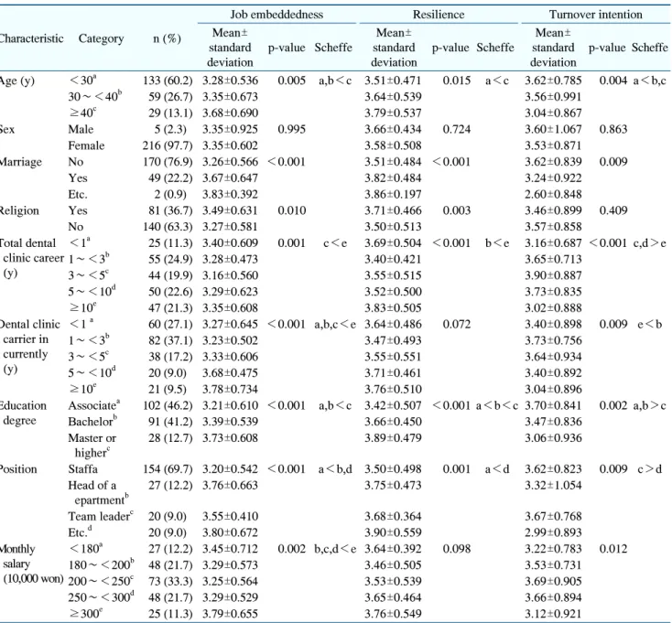Click the Scheffe result 'a<b,c'
This screenshot has height=623, width=672.
[x=650, y=81]
